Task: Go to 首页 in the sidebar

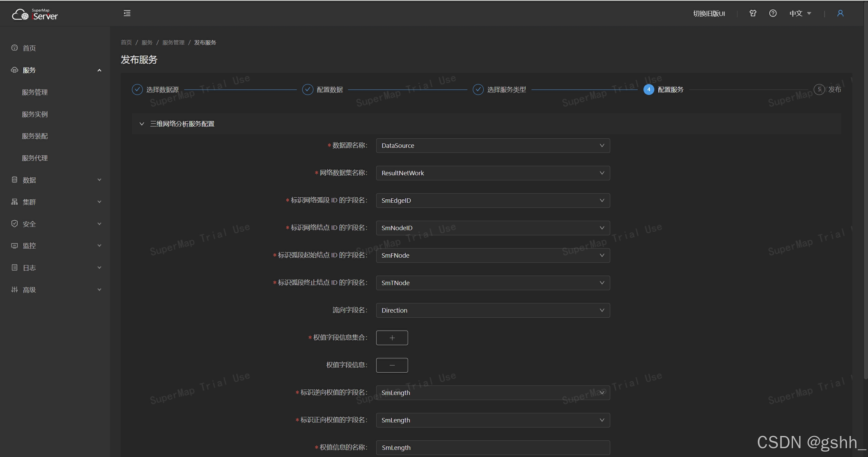Action: (x=29, y=48)
